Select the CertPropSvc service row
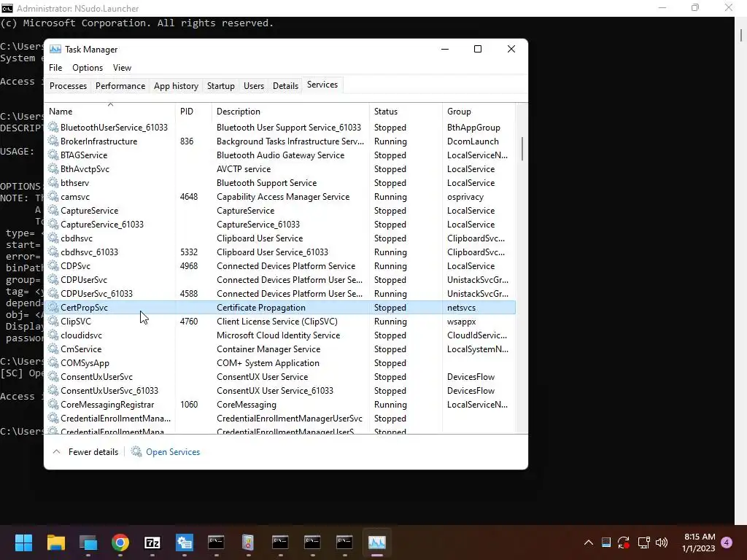Image resolution: width=747 pixels, height=560 pixels. (x=280, y=308)
